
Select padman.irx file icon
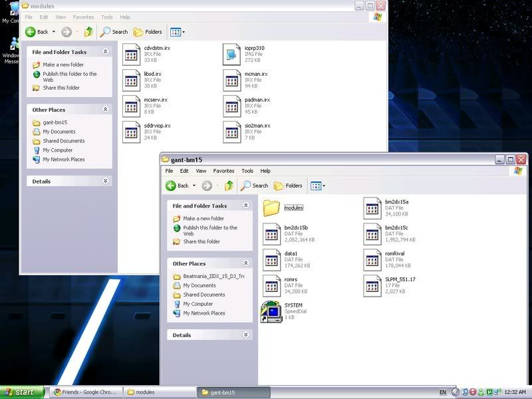231,106
